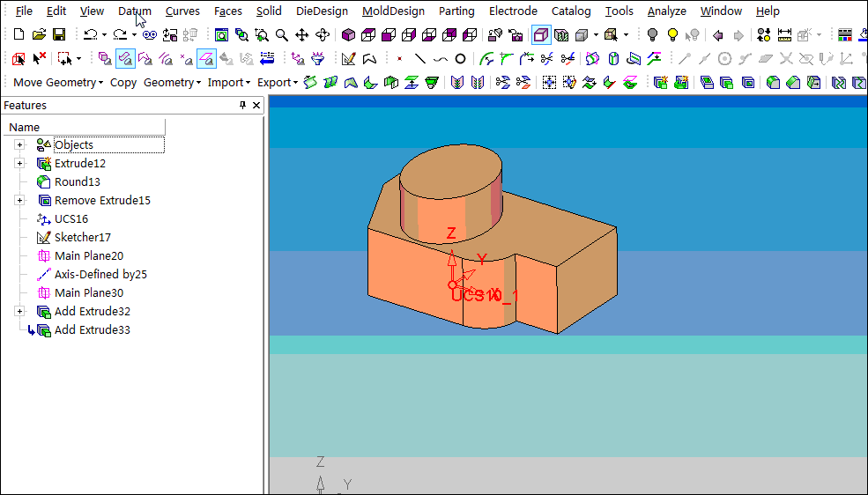
Task: Open the Import dropdown button
Action: 229,82
